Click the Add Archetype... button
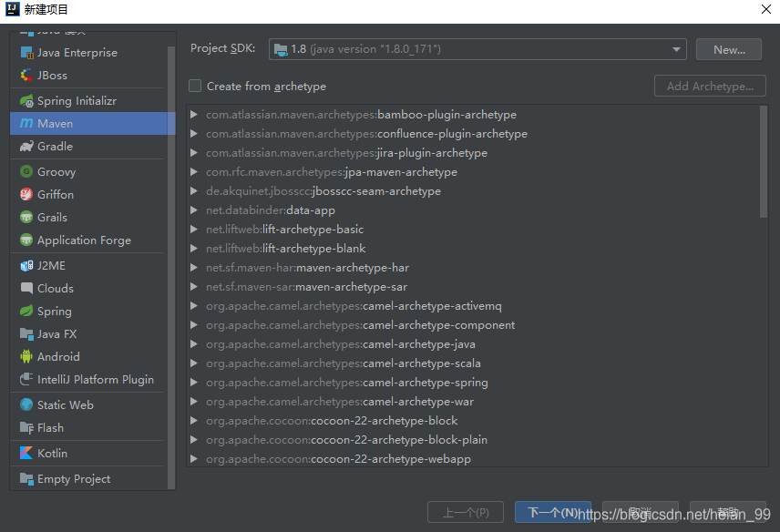The width and height of the screenshot is (780, 532). click(x=710, y=86)
